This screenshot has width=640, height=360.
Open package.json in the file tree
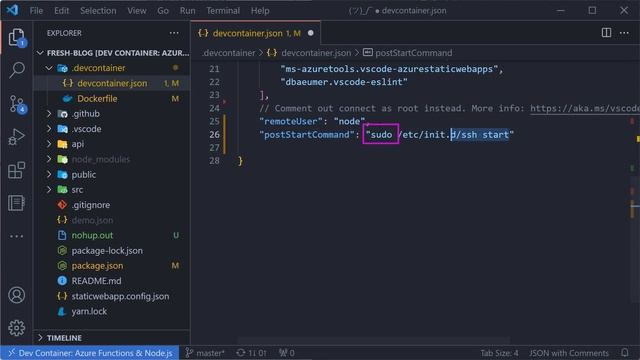(111, 266)
